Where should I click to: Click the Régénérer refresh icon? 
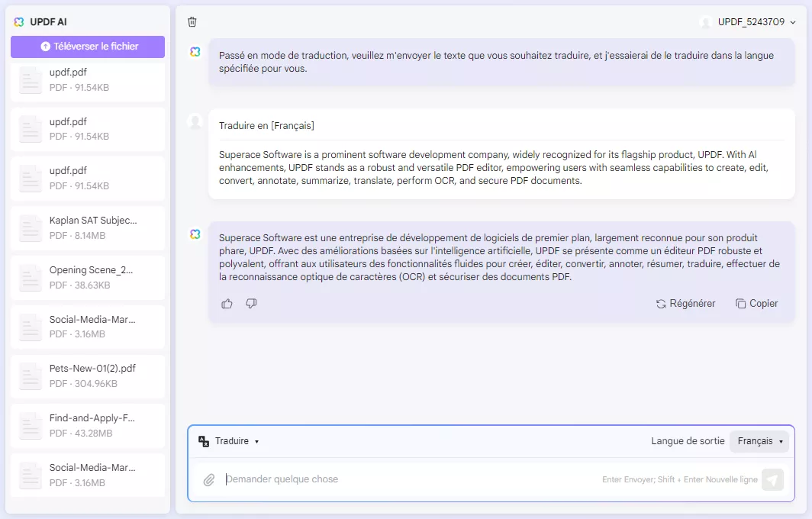[660, 303]
